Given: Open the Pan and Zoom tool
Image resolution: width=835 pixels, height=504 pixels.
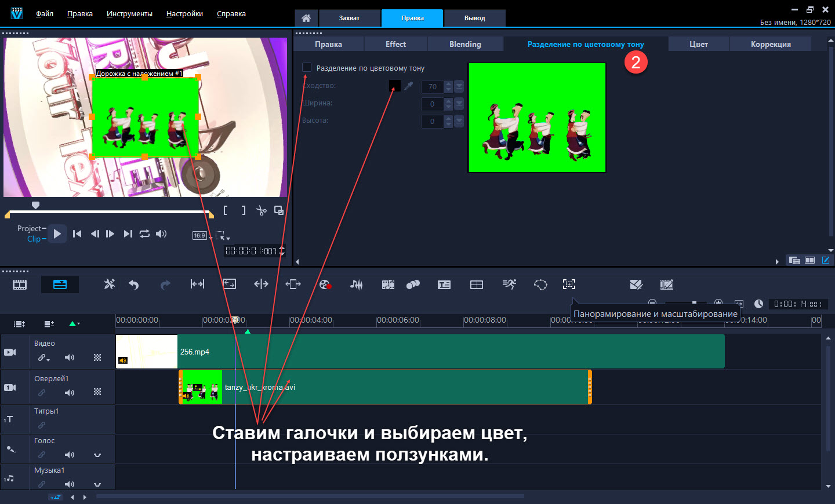Looking at the screenshot, I should 569,284.
